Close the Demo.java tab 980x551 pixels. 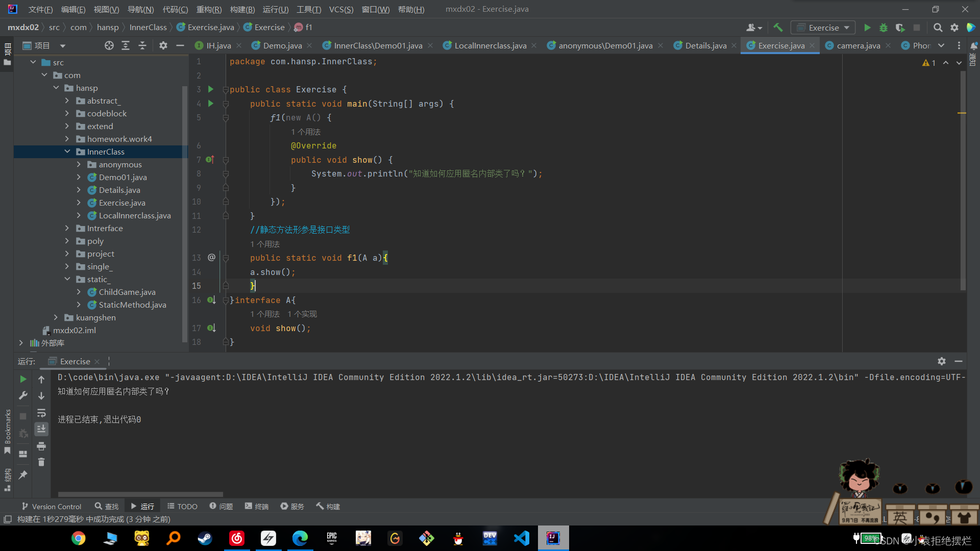[309, 45]
